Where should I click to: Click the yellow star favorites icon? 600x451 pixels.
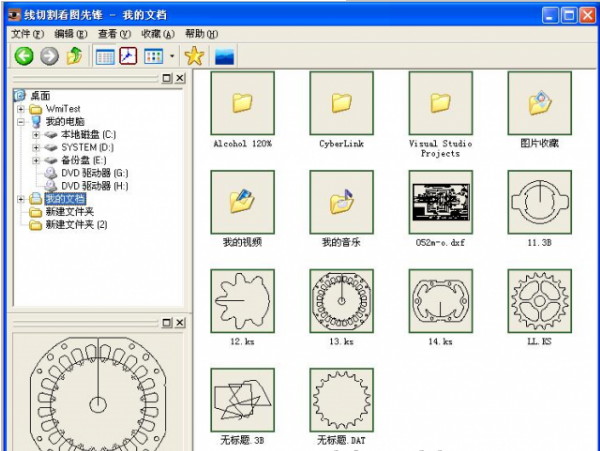194,56
